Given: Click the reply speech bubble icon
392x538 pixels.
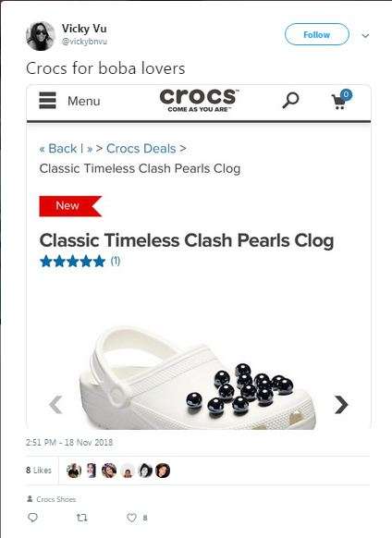Looking at the screenshot, I should (32, 517).
